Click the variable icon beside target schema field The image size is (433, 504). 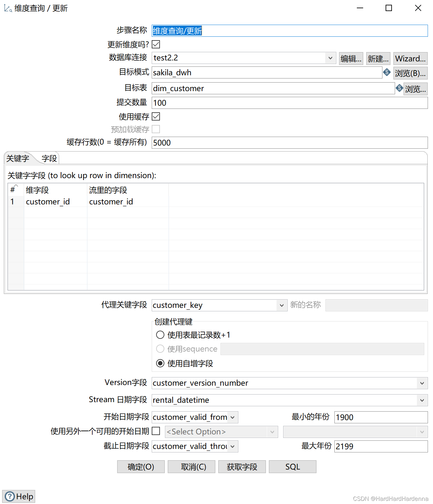[387, 72]
